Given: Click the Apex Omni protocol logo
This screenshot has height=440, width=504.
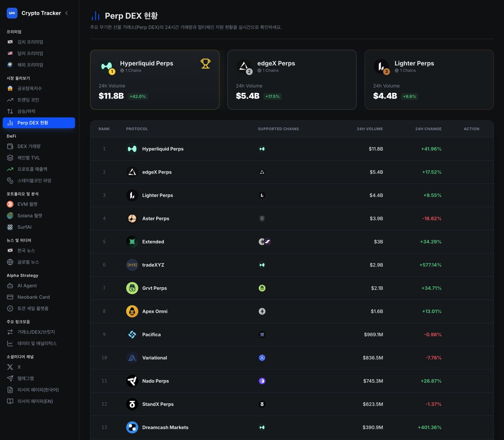Looking at the screenshot, I should click(x=132, y=312).
